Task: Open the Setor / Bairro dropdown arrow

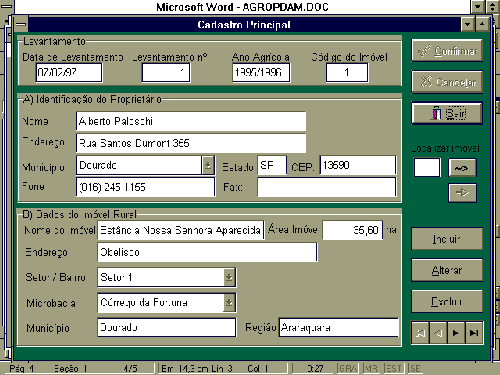Action: click(x=229, y=277)
